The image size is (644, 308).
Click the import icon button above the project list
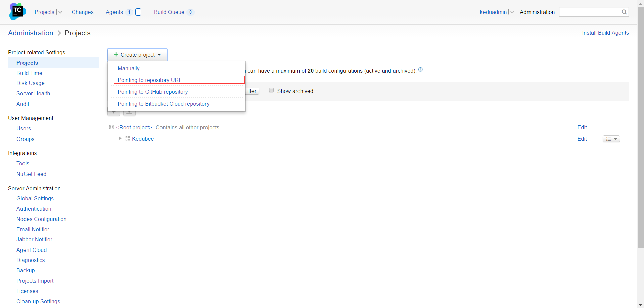(129, 112)
